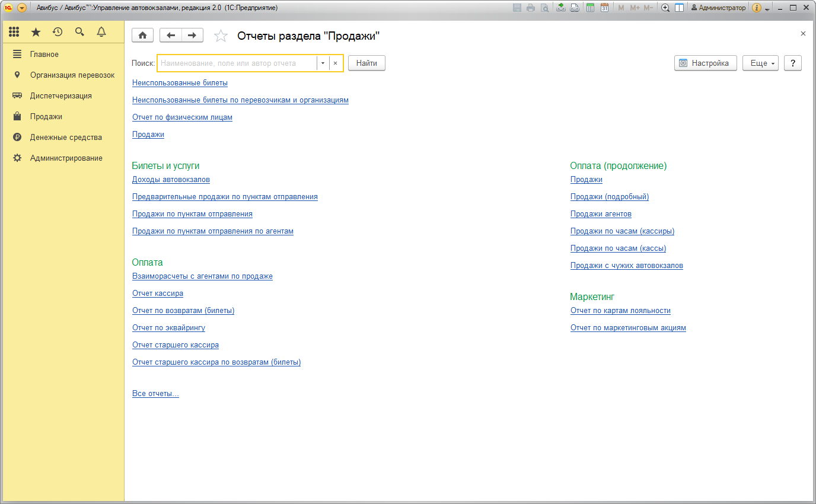Screen dimensions: 816x504
Task: Click into the report search input field
Action: (x=236, y=63)
